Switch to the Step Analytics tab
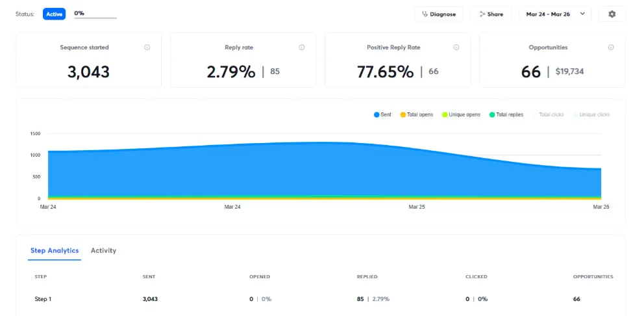 [x=55, y=250]
